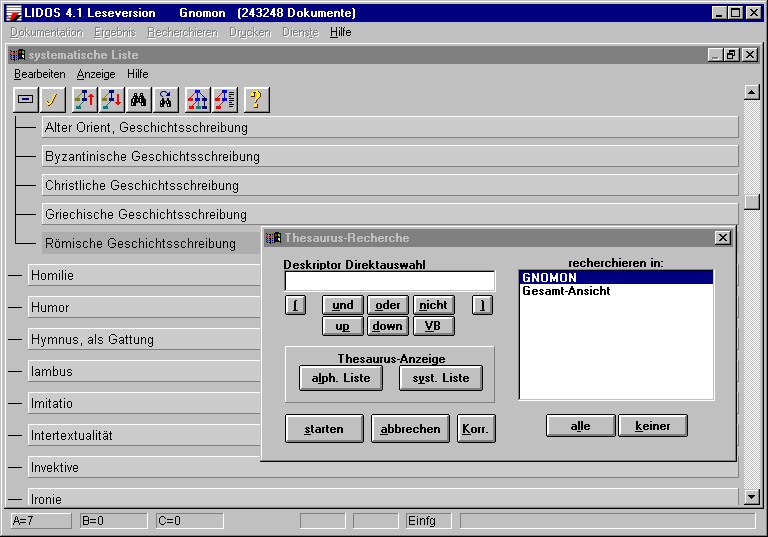Select Alter Orient, Geschichtsschreibung entry
This screenshot has height=537, width=768.
tap(390, 127)
